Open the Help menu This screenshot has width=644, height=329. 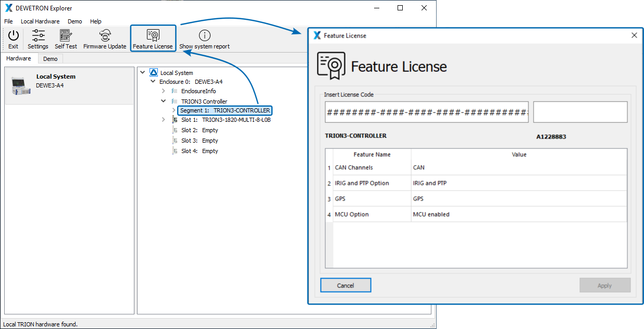[x=96, y=21]
